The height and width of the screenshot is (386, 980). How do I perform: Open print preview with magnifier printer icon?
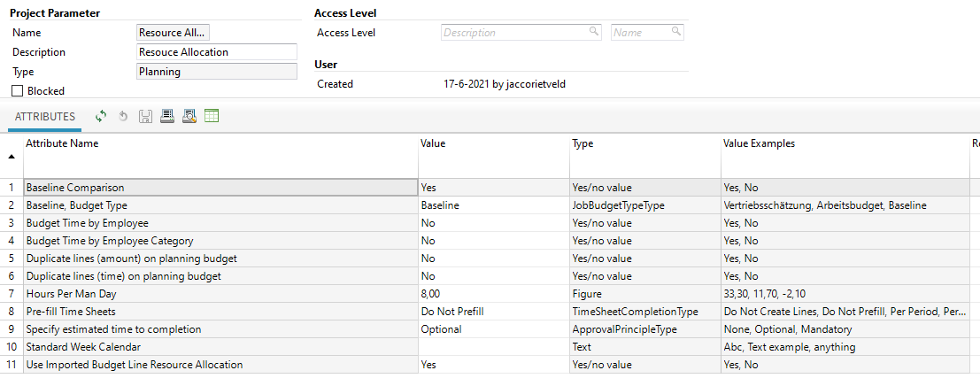tap(189, 116)
